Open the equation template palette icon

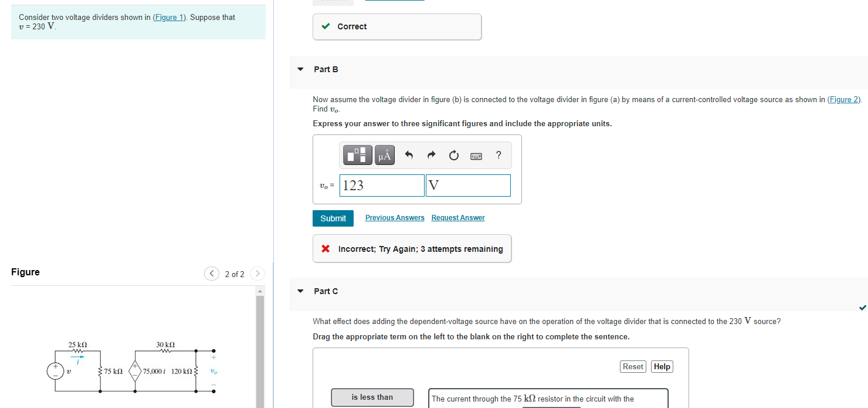pos(357,155)
